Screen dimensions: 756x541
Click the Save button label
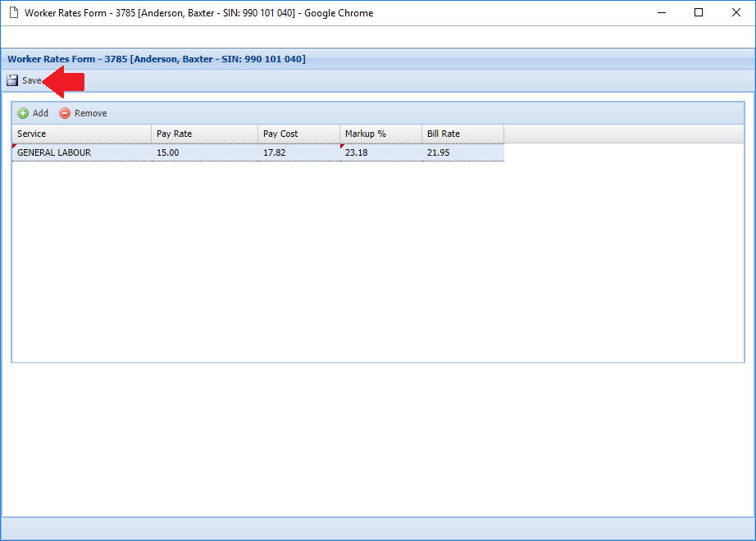click(32, 80)
